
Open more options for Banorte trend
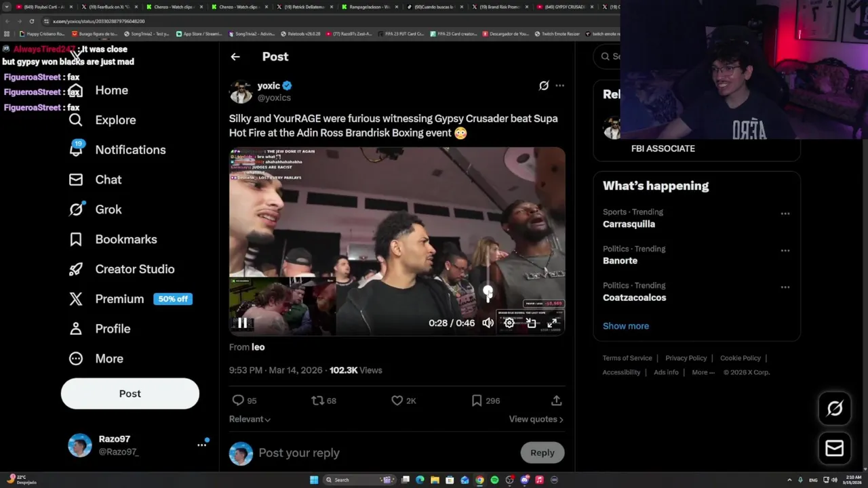[x=785, y=250]
